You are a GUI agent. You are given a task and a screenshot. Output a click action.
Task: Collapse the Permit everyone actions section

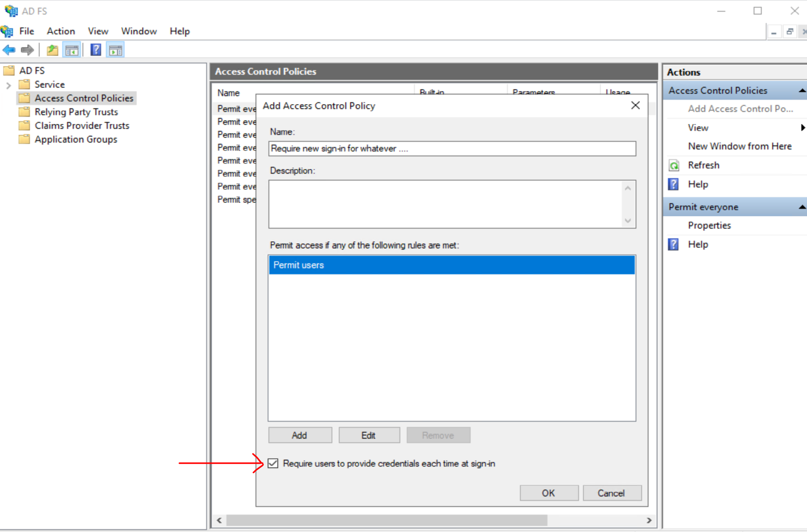pyautogui.click(x=802, y=207)
